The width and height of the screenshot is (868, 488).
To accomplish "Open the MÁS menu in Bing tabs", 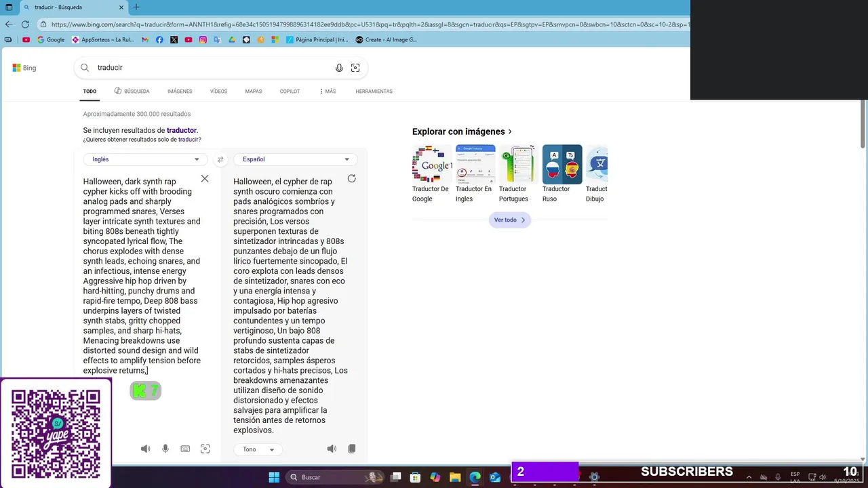I will pyautogui.click(x=328, y=91).
